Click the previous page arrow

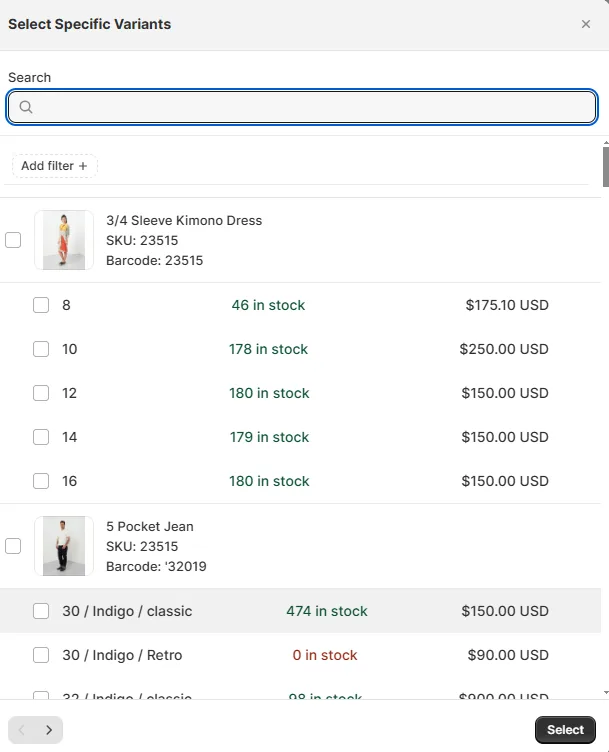click(x=22, y=730)
